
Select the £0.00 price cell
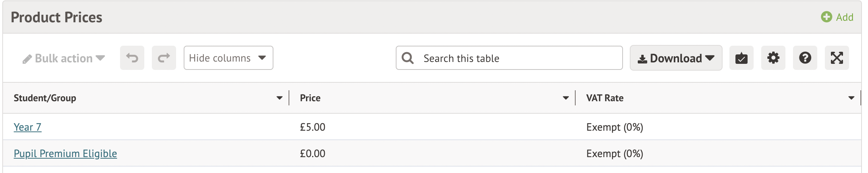(312, 154)
